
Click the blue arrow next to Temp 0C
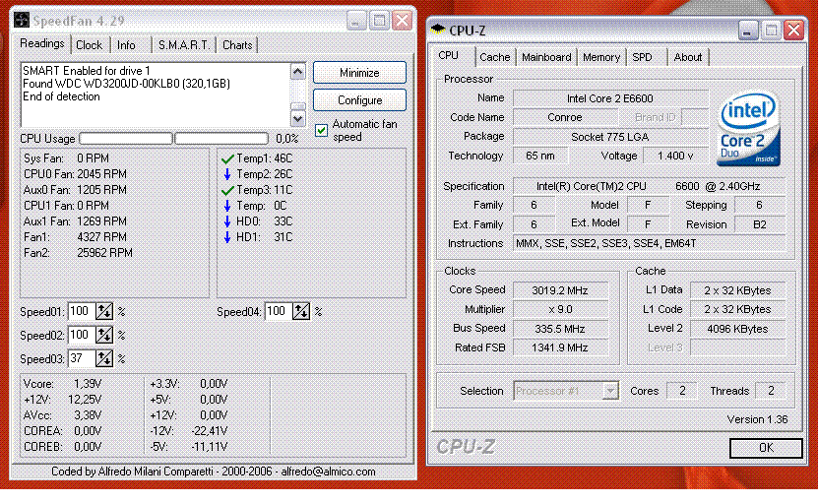pos(227,206)
